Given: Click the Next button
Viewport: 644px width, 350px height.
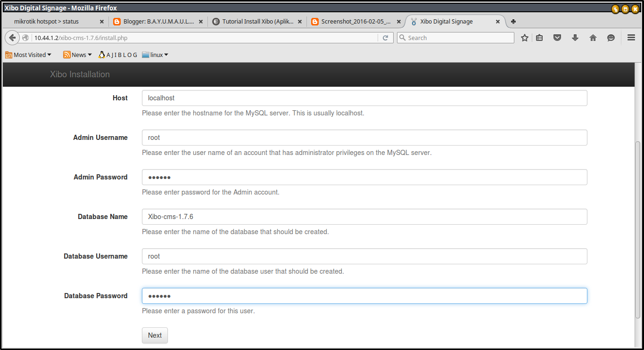Looking at the screenshot, I should tap(155, 335).
